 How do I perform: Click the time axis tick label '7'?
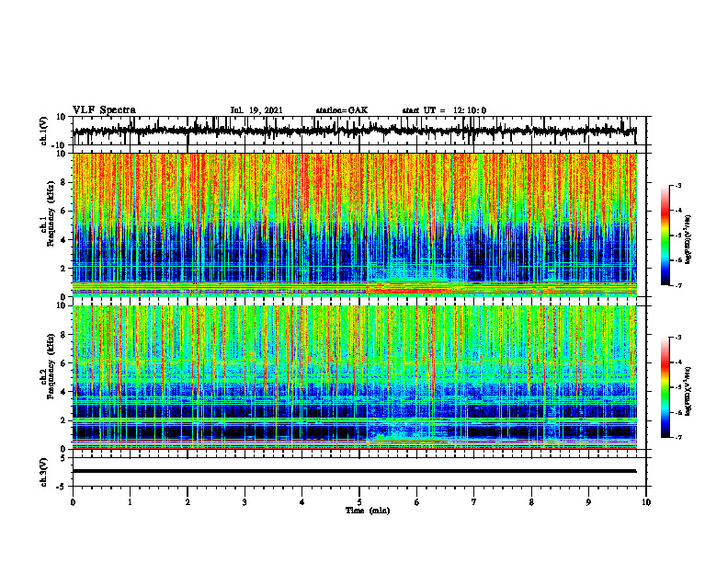(x=474, y=502)
